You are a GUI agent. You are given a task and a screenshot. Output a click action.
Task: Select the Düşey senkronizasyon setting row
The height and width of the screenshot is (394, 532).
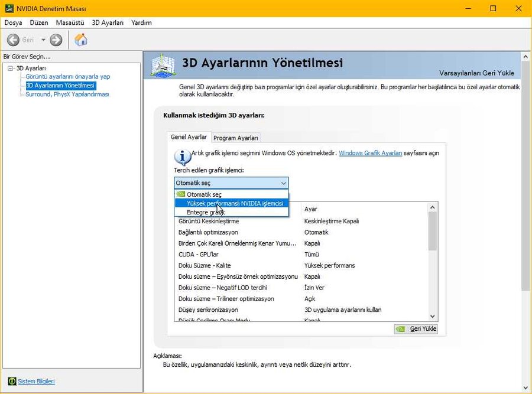click(x=301, y=310)
